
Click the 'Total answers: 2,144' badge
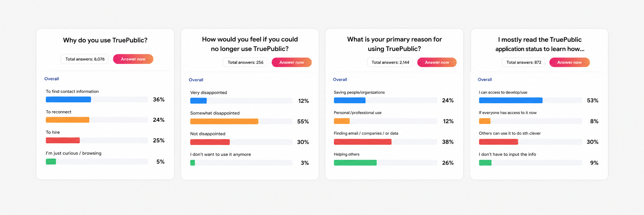(x=390, y=62)
